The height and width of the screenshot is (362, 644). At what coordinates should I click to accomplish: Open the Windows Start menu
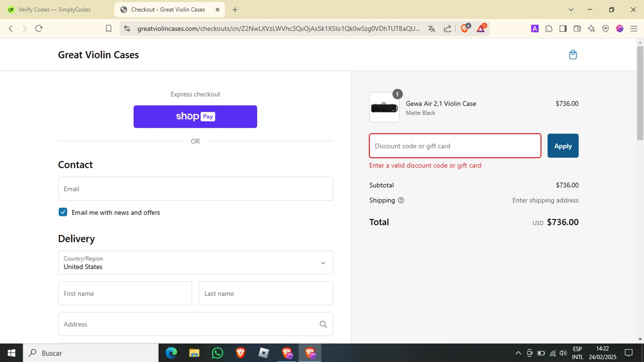click(x=11, y=353)
